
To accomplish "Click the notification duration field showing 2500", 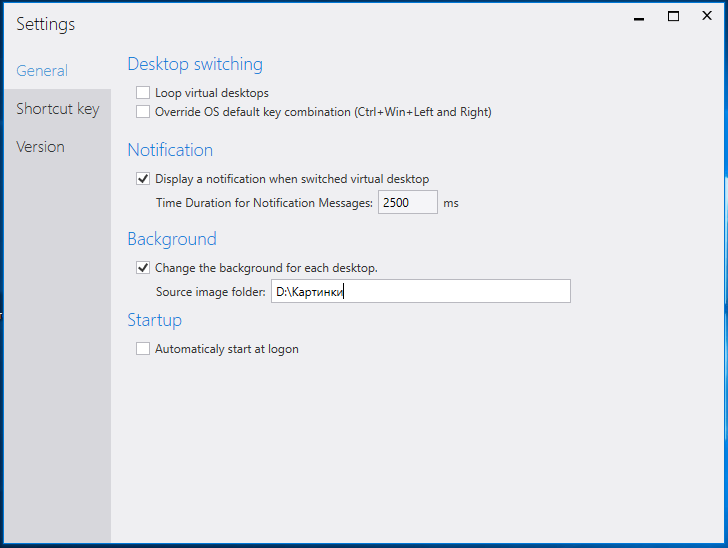I will (x=408, y=202).
